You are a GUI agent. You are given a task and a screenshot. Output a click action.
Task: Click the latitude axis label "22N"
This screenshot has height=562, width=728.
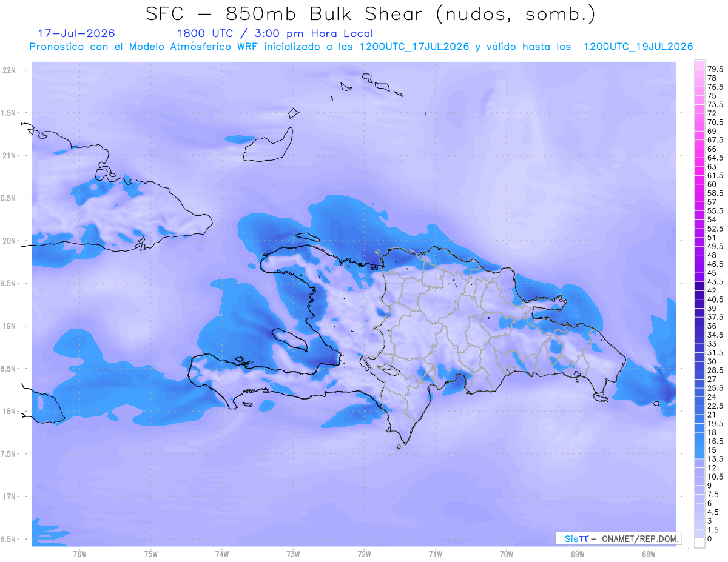click(9, 70)
